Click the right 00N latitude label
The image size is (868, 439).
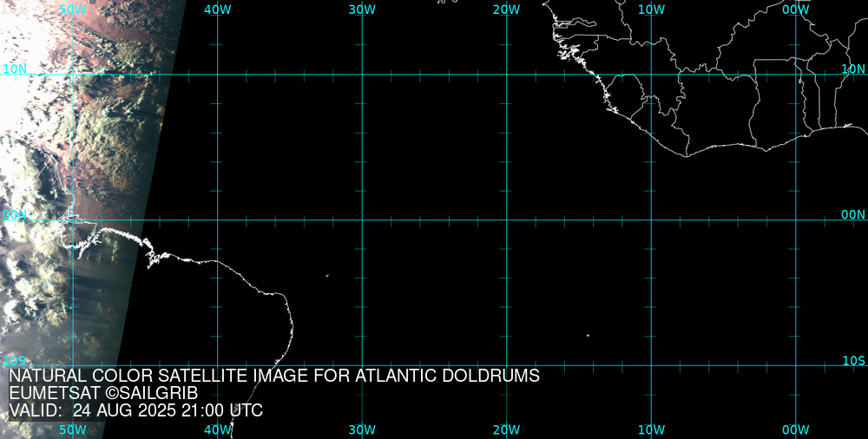[x=853, y=215]
